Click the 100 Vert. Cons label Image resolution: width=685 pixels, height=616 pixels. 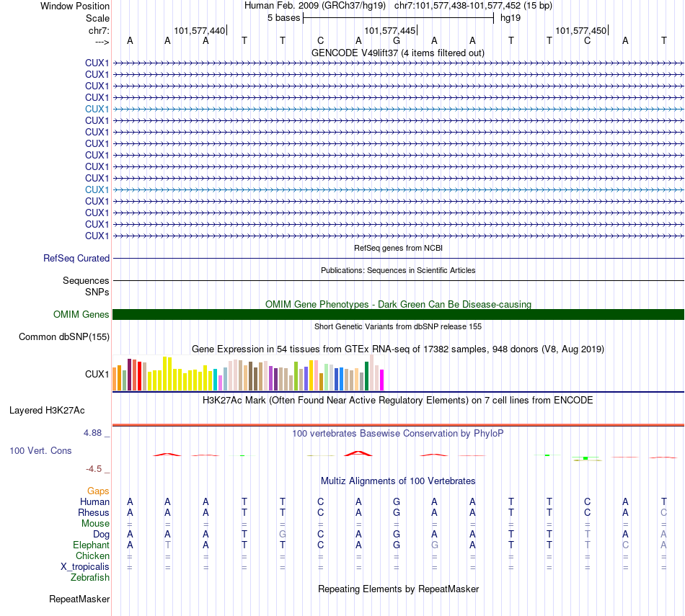point(40,450)
